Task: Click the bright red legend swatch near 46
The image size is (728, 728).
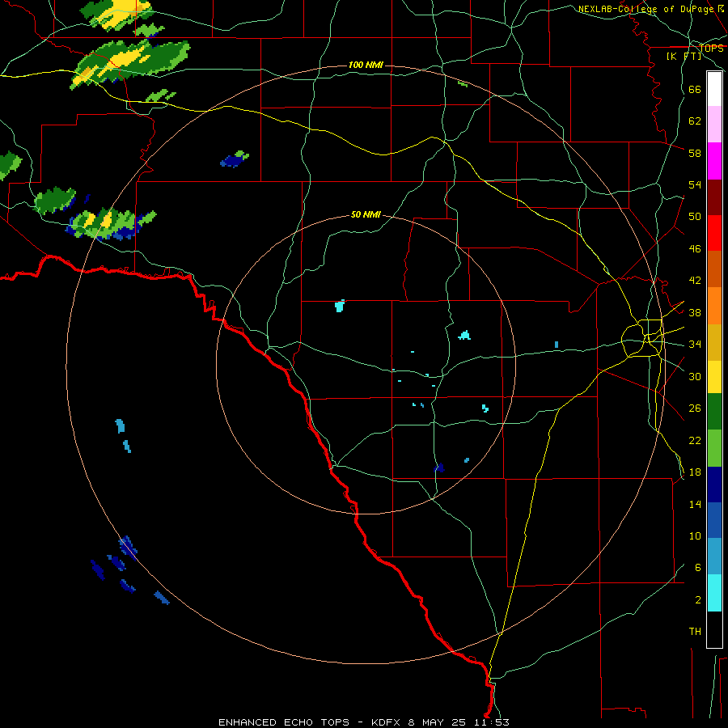Action: [714, 234]
